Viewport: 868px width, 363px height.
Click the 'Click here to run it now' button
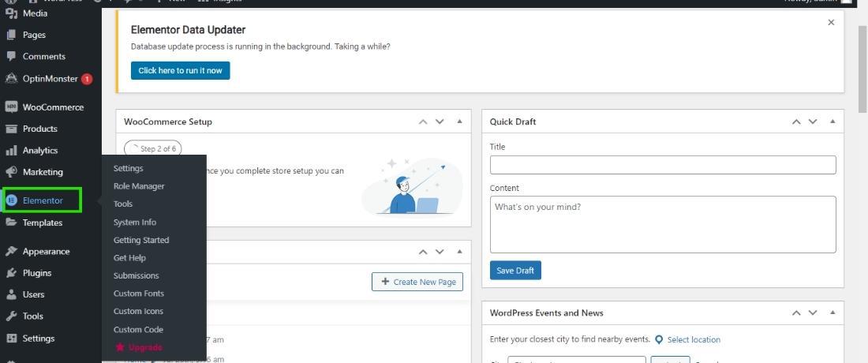tap(180, 70)
